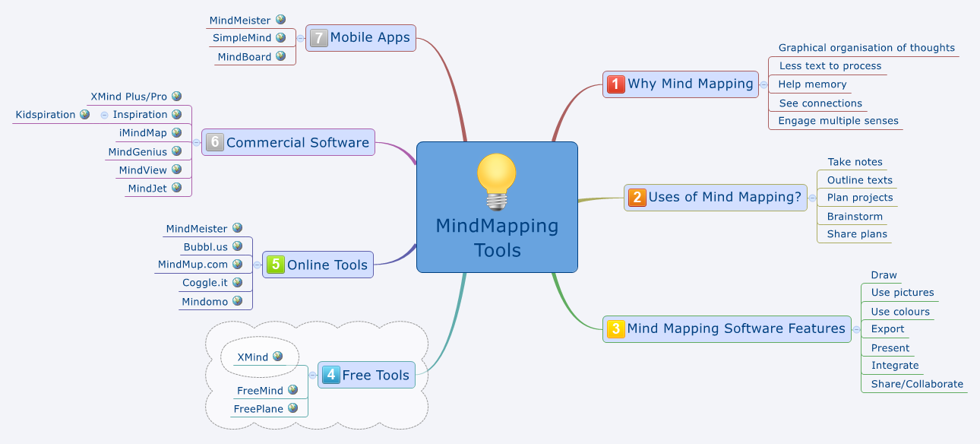Screen dimensions: 980x444
Task: Collapse the Online Tools branch
Action: pyautogui.click(x=257, y=265)
